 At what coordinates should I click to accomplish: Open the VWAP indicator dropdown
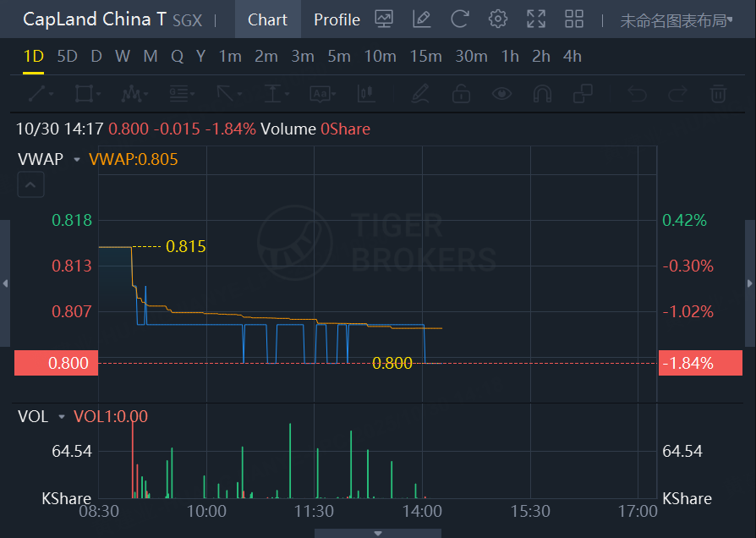(x=77, y=159)
